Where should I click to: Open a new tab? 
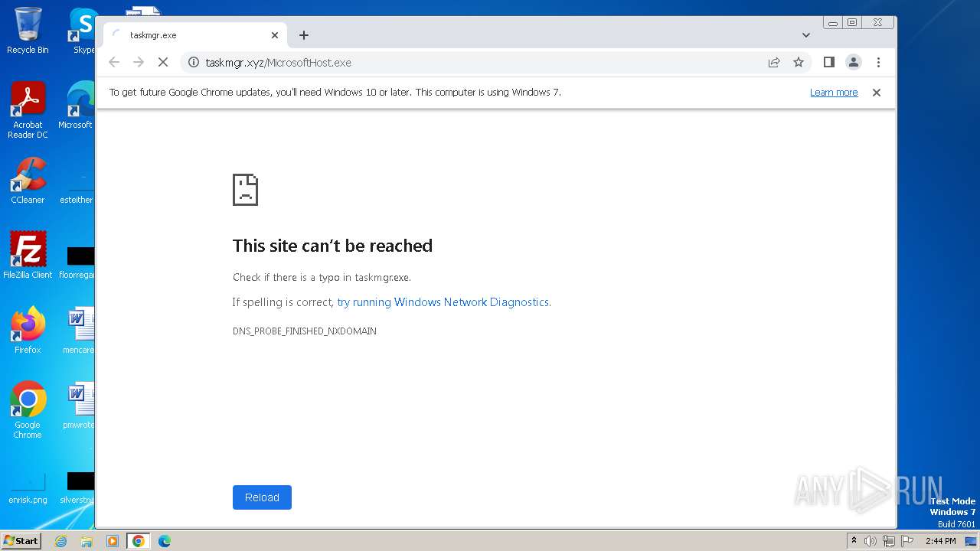click(304, 35)
